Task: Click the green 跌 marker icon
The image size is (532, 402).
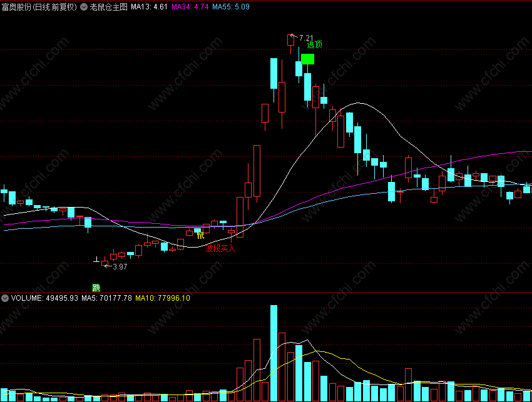Action: coord(96,288)
